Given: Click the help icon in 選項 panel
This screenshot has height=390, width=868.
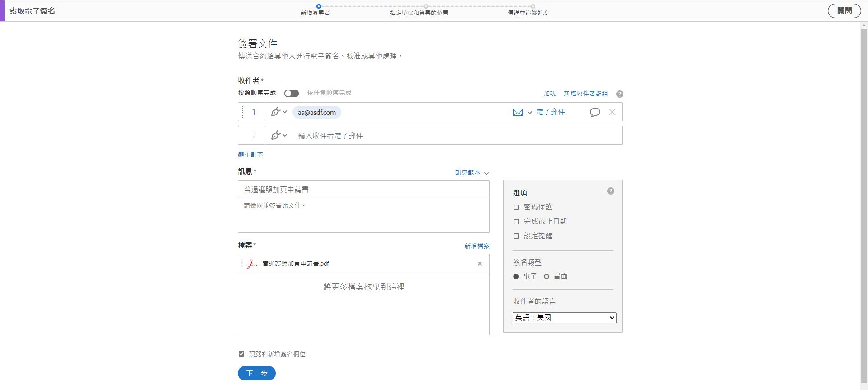Looking at the screenshot, I should click(611, 191).
